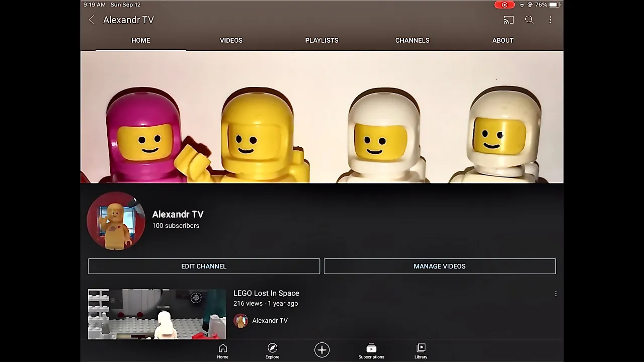
Task: Open the Cast to device icon
Action: [x=509, y=20]
